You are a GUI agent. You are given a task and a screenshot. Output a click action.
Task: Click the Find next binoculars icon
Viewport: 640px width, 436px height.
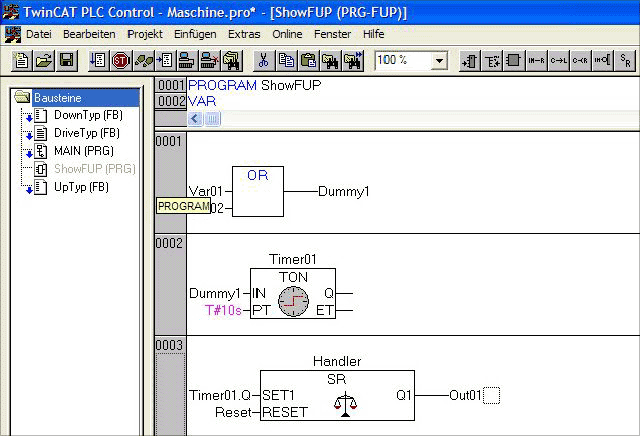pyautogui.click(x=353, y=61)
